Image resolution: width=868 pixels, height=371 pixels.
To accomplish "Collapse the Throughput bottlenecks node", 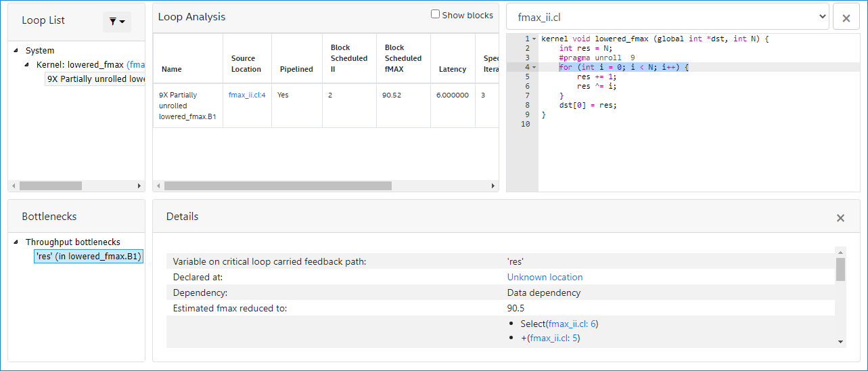I will pos(16,242).
